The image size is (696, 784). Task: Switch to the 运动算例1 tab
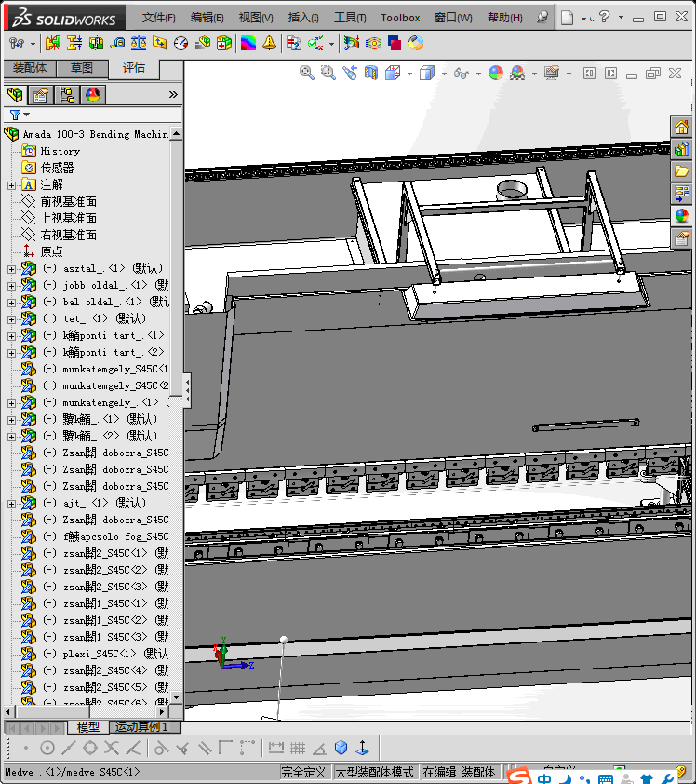tap(140, 727)
